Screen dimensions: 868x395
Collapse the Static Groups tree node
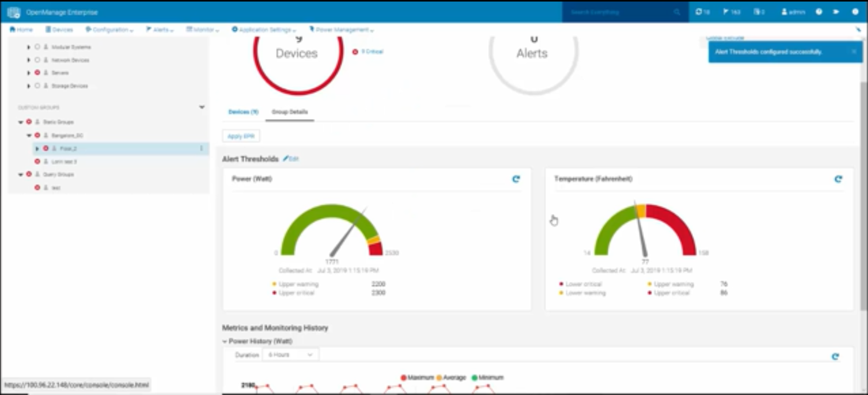coord(21,122)
